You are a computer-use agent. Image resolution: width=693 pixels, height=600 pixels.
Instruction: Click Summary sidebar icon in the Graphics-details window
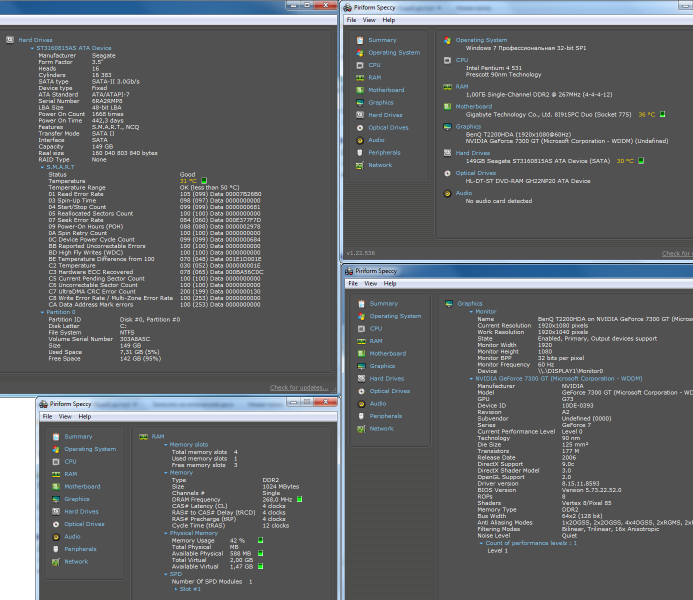[361, 304]
